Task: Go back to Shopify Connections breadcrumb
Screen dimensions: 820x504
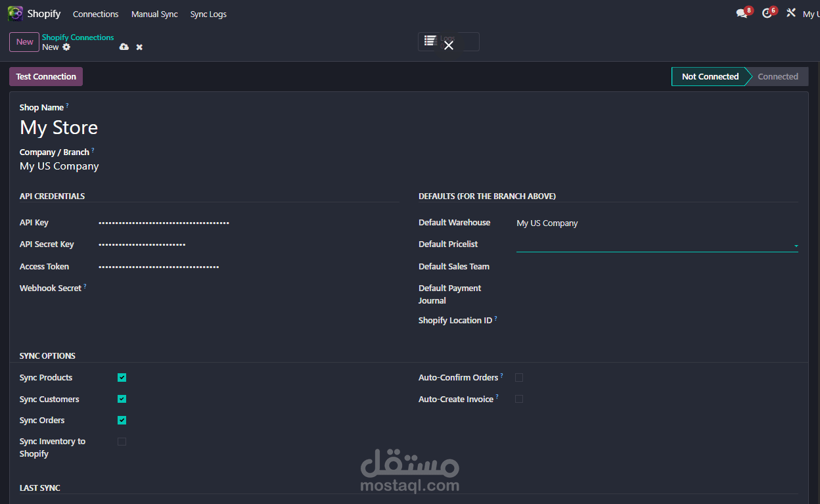Action: coord(78,37)
